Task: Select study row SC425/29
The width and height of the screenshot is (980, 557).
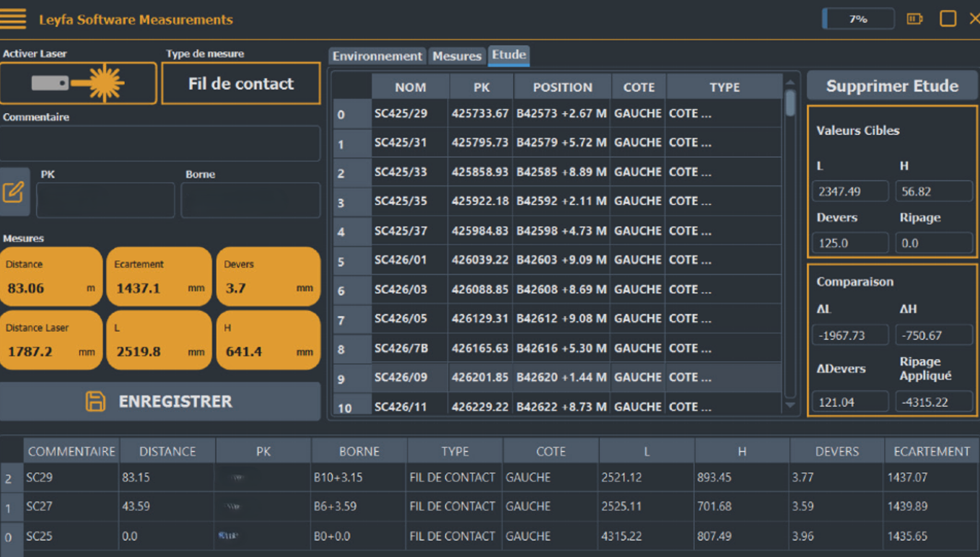Action: [557, 113]
